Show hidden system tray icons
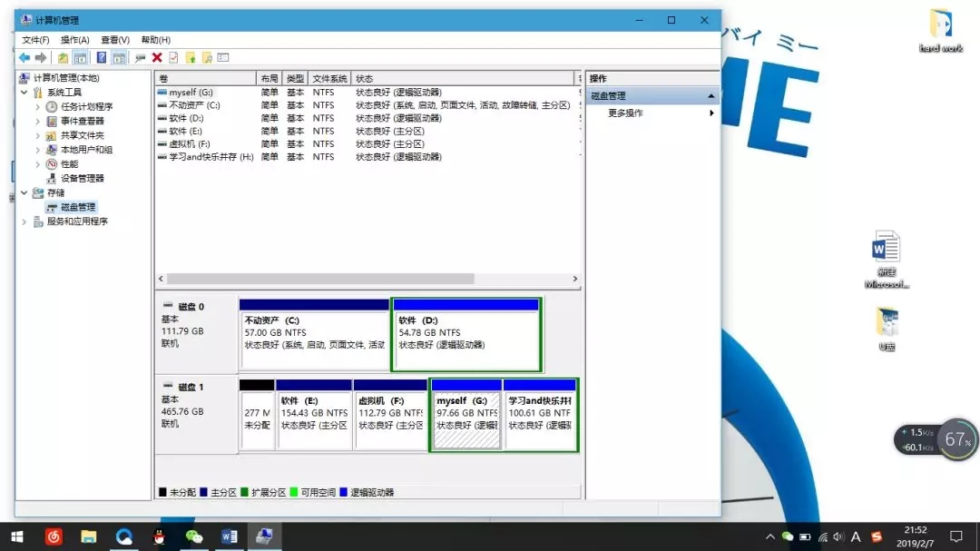The height and width of the screenshot is (551, 980). 770,536
